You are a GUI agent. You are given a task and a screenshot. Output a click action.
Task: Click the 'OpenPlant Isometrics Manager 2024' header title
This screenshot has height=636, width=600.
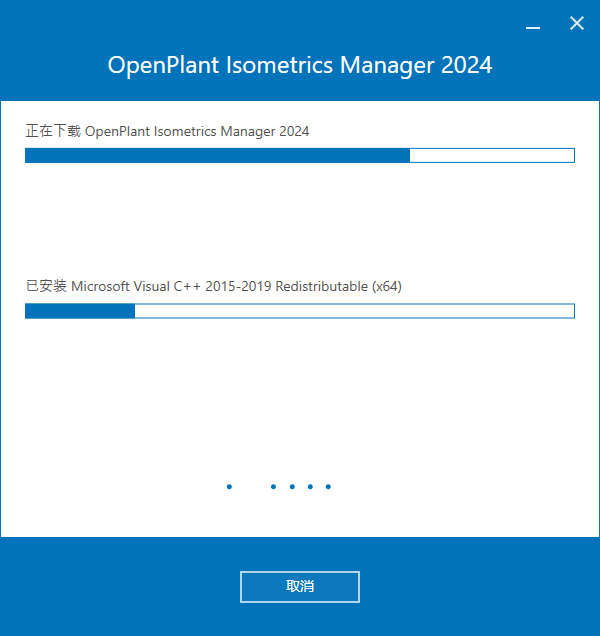[300, 65]
